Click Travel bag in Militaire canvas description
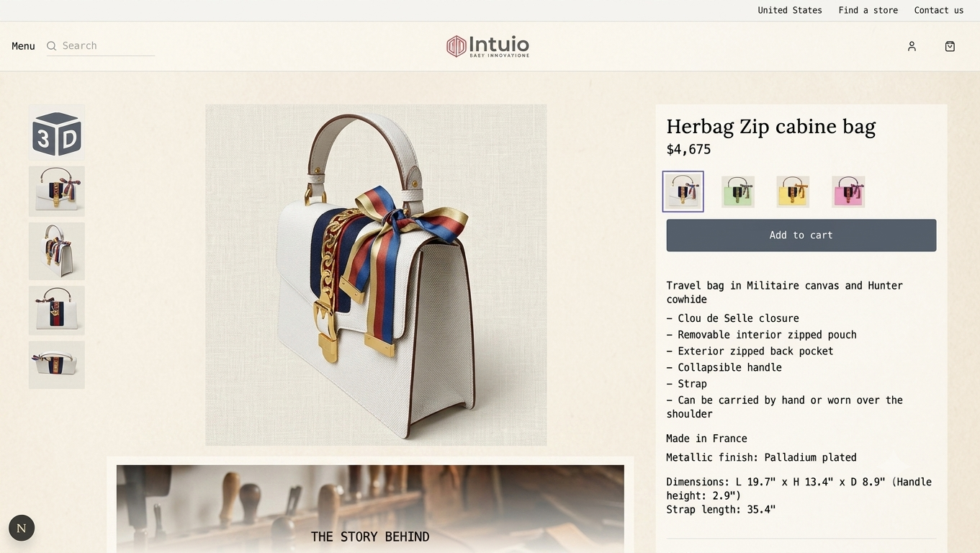This screenshot has height=553, width=980. [785, 292]
